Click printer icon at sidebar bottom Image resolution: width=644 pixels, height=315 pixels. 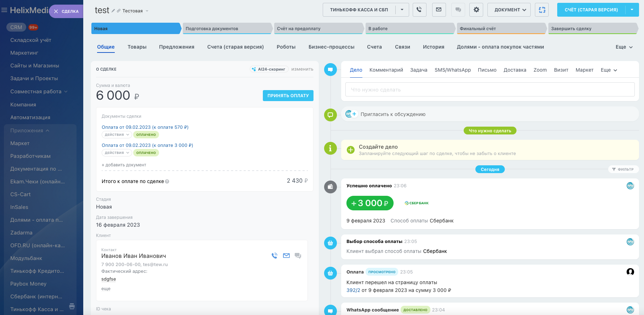pos(72,306)
